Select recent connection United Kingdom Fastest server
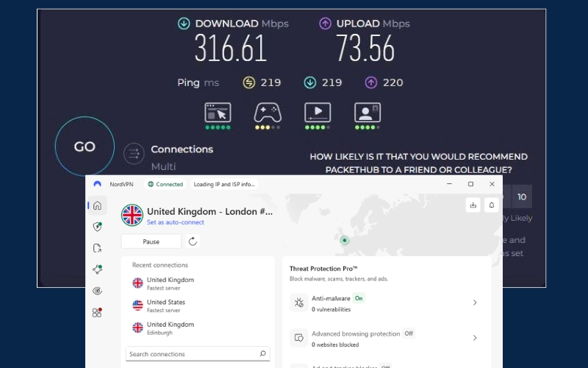This screenshot has height=368, width=588. pos(198,283)
